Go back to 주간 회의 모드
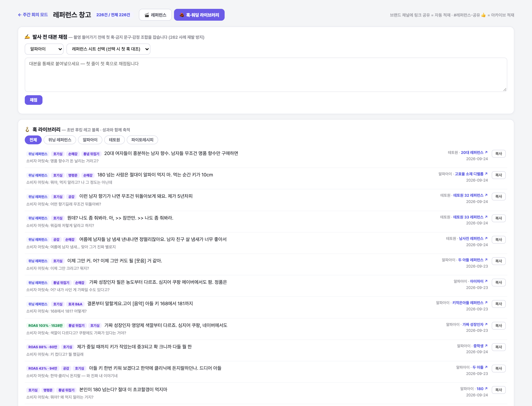This screenshot has width=532, height=406. pyautogui.click(x=33, y=15)
